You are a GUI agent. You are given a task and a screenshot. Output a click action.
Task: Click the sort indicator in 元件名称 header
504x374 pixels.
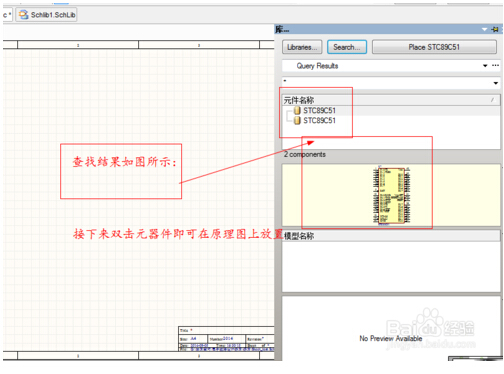point(492,100)
